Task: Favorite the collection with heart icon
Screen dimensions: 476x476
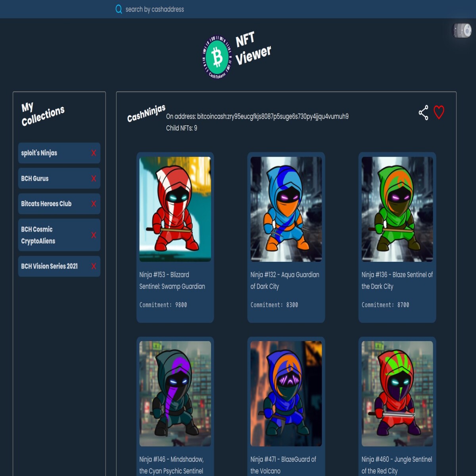Action: 439,112
